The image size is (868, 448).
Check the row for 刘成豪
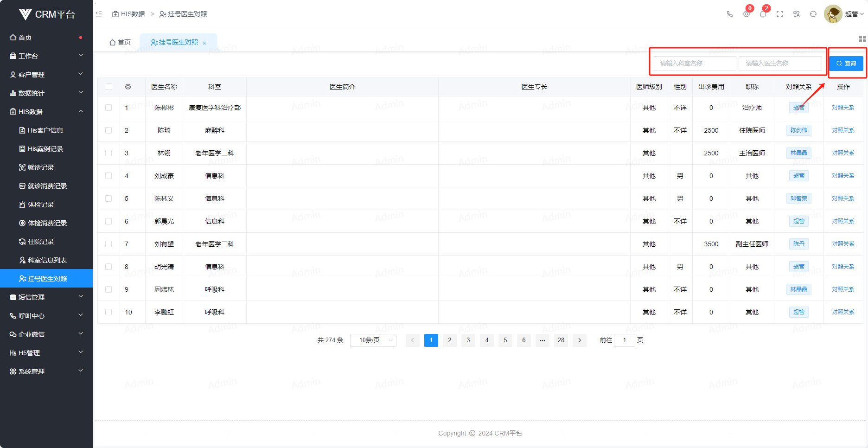[x=108, y=176]
